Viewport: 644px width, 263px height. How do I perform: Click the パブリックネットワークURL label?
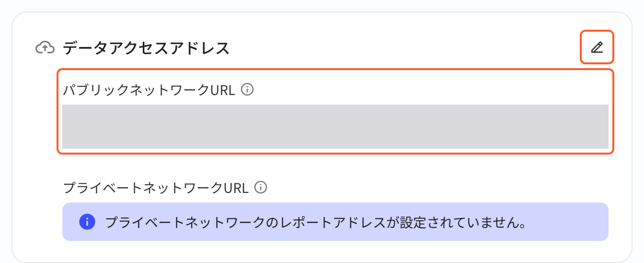pos(149,90)
